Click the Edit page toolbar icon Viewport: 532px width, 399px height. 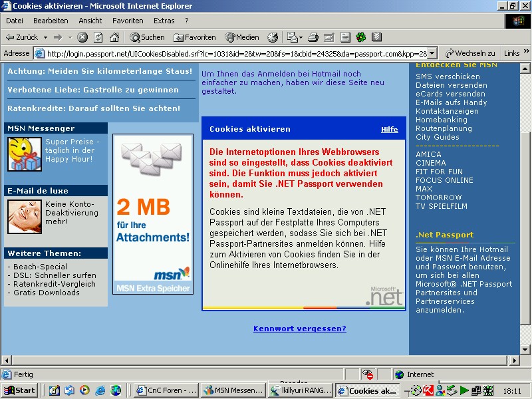pyautogui.click(x=329, y=37)
